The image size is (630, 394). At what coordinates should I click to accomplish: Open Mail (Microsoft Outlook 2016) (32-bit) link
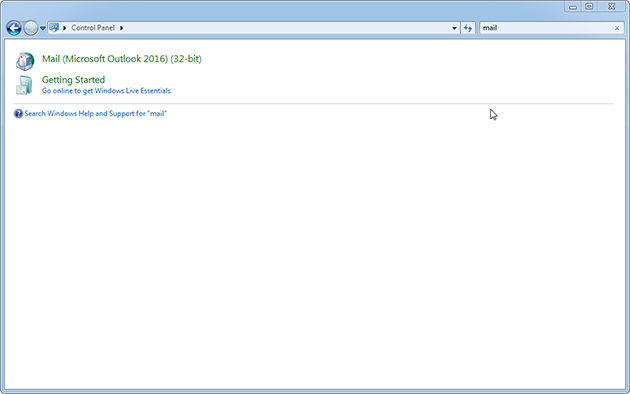click(x=122, y=59)
